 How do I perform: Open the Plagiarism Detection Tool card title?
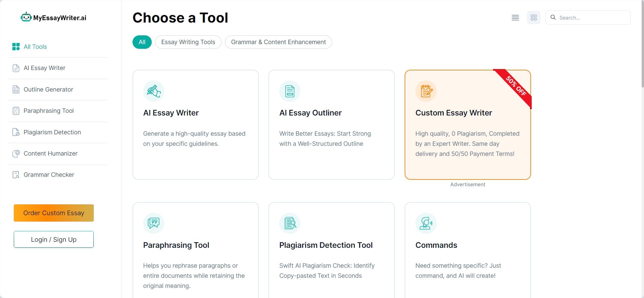[326, 245]
